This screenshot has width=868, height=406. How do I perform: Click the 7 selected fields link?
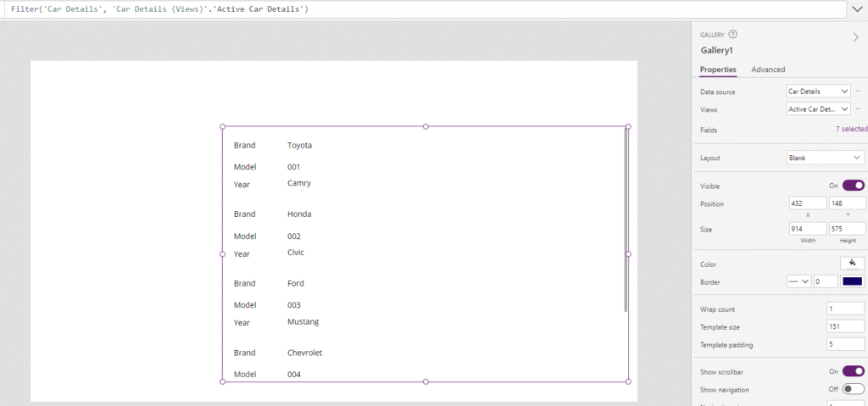click(851, 129)
